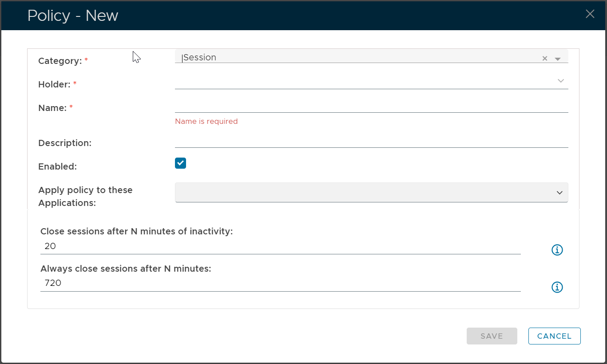Click the Name is required error message
This screenshot has width=607, height=364.
(206, 122)
